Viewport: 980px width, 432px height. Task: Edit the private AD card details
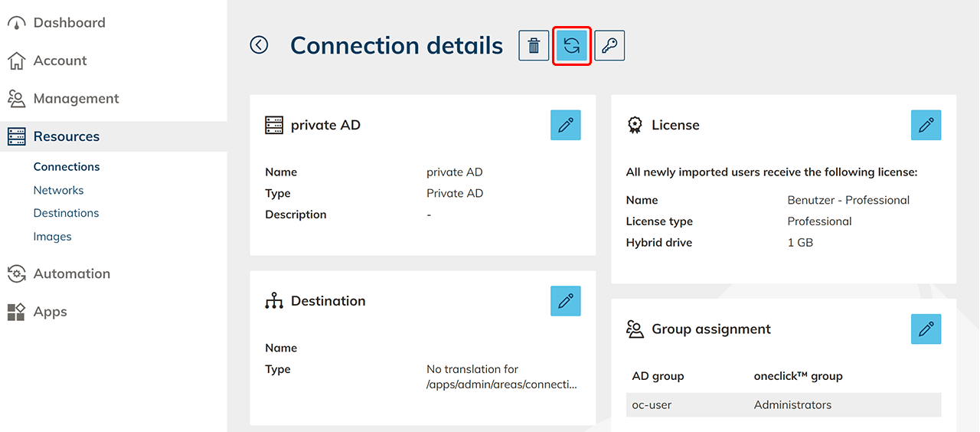click(565, 125)
